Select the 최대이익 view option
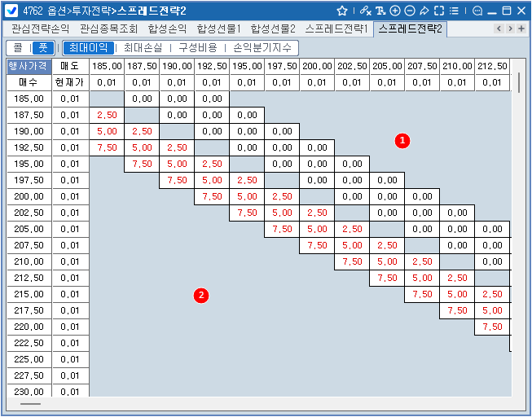The height and width of the screenshot is (417, 532). (88, 48)
